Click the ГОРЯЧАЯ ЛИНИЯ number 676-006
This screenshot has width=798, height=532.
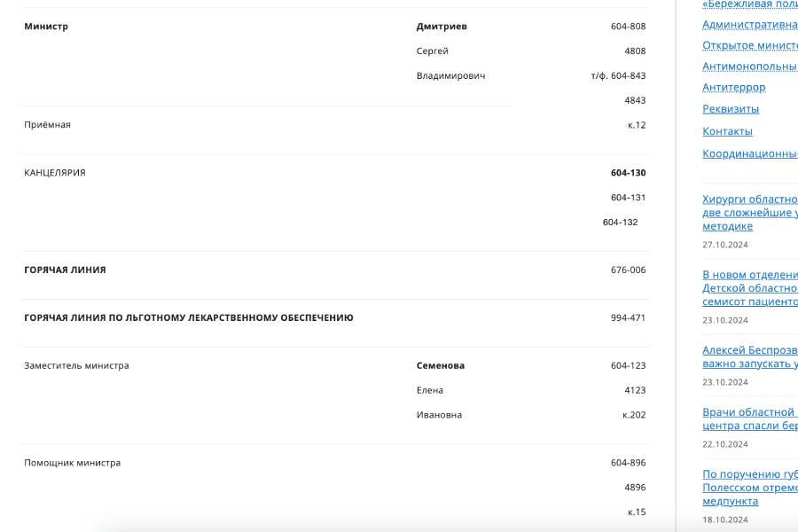(628, 270)
